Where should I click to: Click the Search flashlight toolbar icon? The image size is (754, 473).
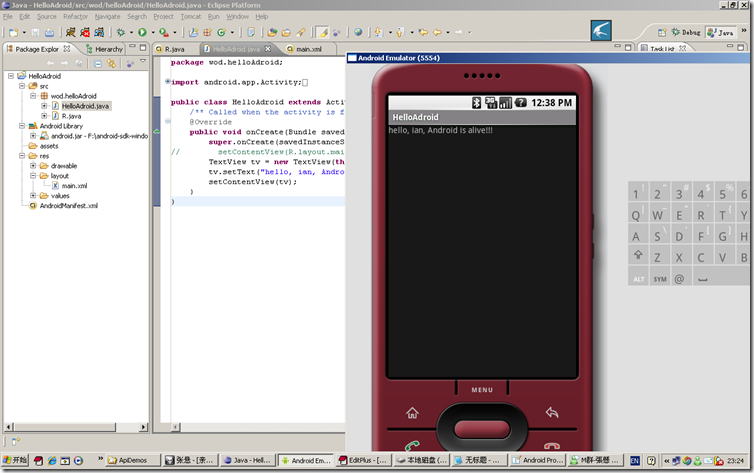(x=301, y=32)
